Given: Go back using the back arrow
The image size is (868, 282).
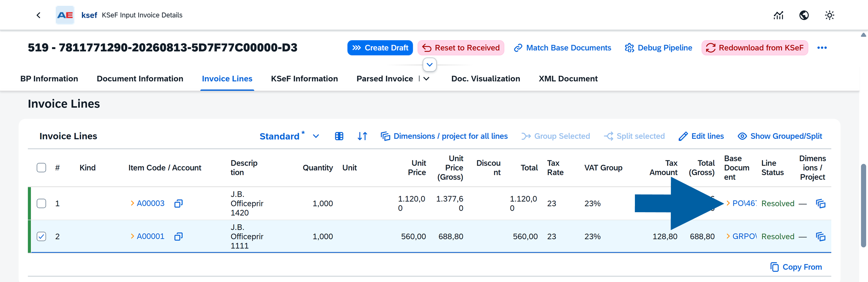Looking at the screenshot, I should pos(38,15).
